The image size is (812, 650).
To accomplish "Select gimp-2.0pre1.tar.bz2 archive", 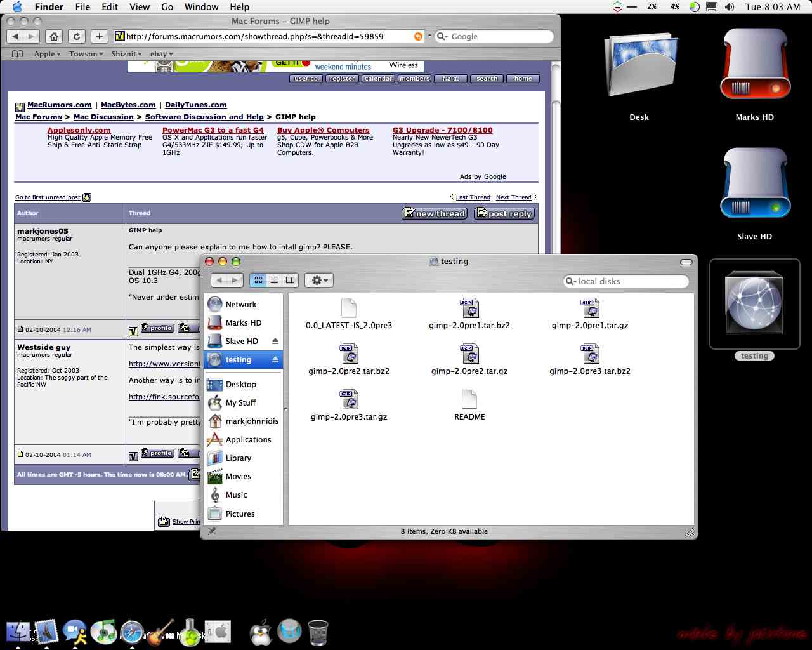I will (469, 314).
